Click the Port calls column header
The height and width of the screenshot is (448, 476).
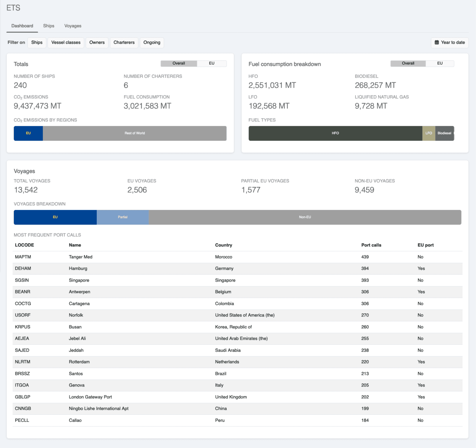371,245
